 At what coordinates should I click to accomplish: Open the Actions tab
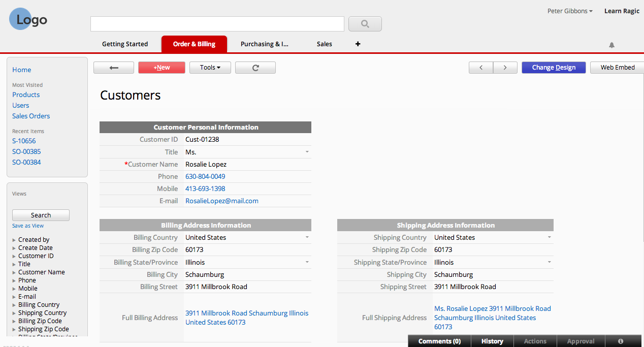535,341
